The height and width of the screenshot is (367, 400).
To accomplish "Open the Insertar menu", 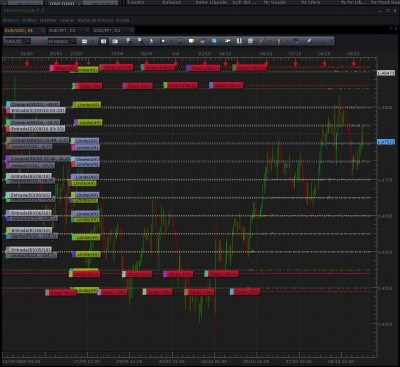I will click(x=48, y=20).
